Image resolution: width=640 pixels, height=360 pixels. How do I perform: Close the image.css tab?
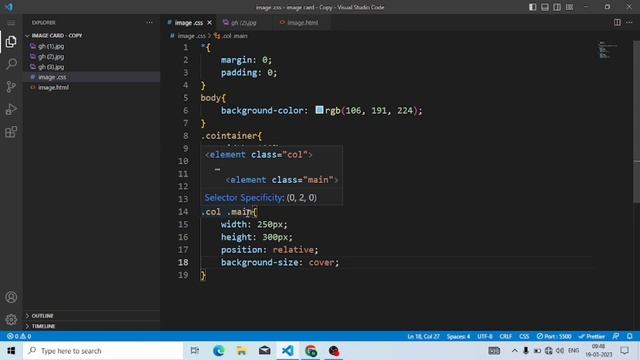tap(209, 22)
